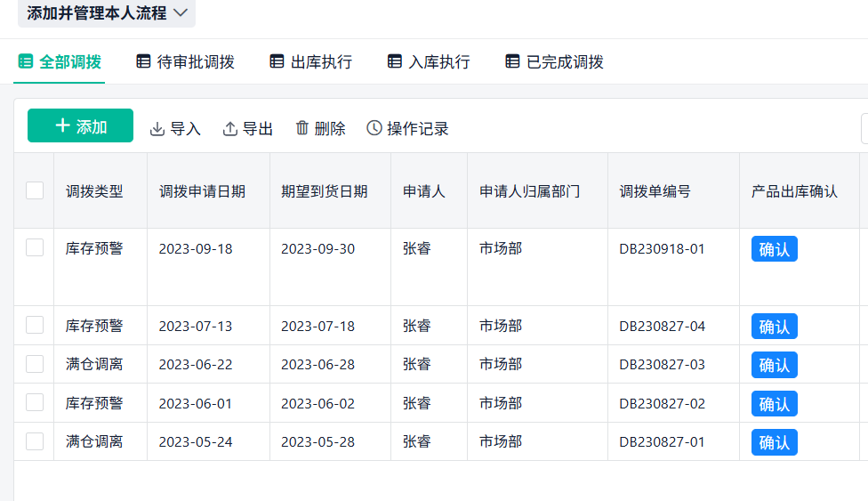
Task: Select the checkbox for row DB230827-03
Action: [x=35, y=364]
